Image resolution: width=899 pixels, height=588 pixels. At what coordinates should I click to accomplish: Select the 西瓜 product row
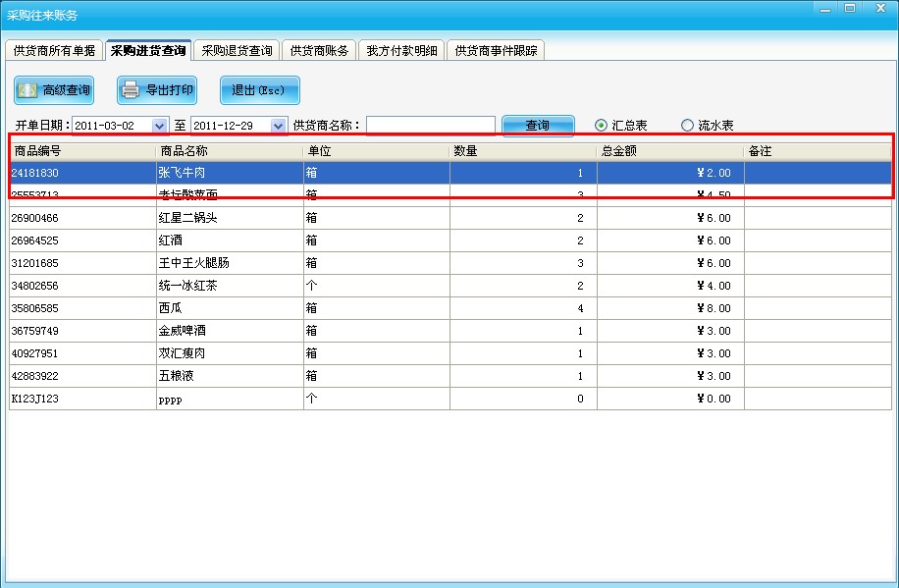[x=450, y=308]
